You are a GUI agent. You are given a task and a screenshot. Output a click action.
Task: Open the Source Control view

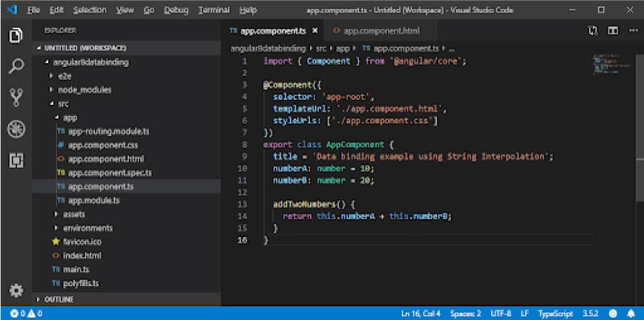point(16,98)
